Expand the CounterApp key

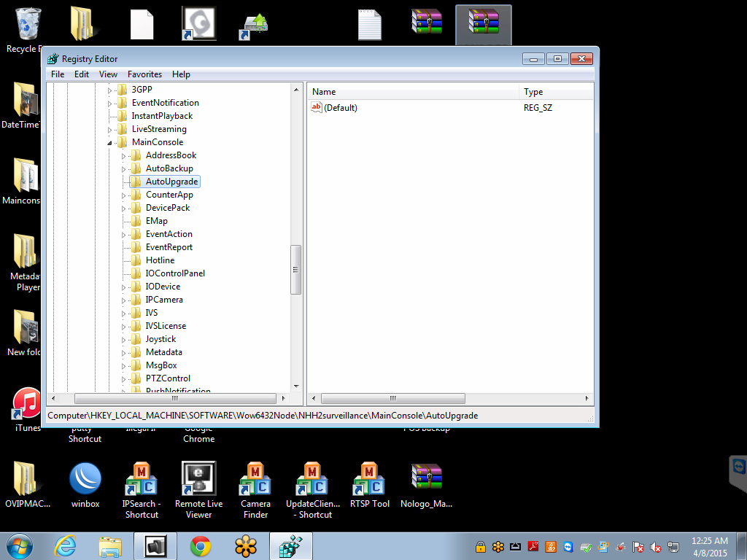coord(123,195)
